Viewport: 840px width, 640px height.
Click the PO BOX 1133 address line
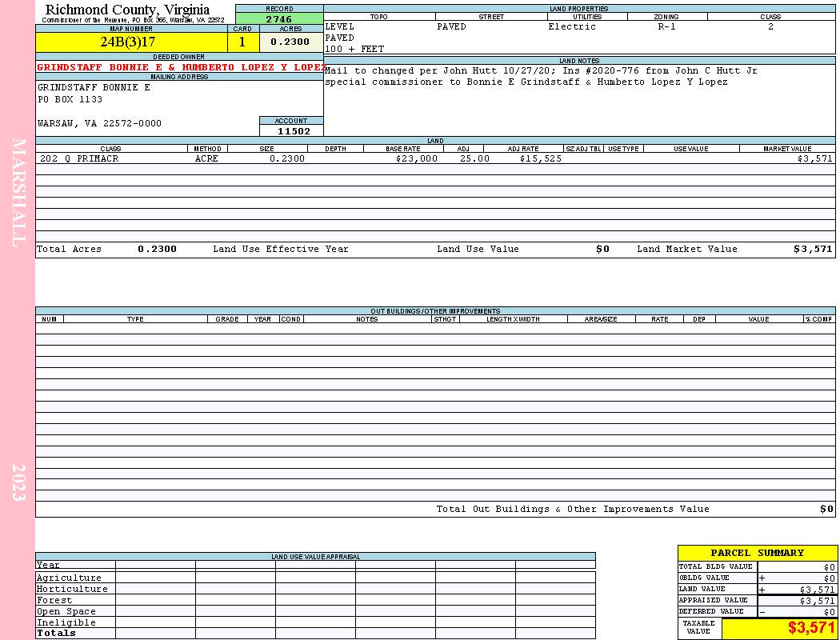pos(70,99)
